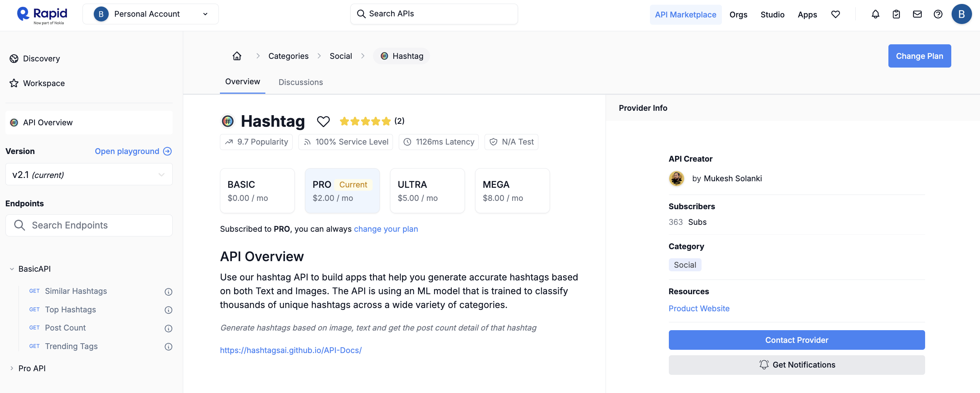Go to home via breadcrumb house icon
This screenshot has width=980, height=393.
coord(237,56)
